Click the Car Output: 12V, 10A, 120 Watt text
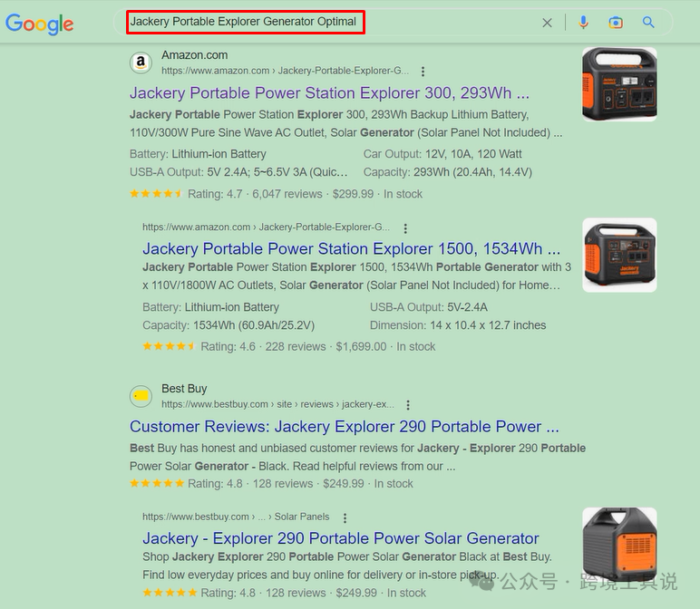The width and height of the screenshot is (700, 609). point(442,154)
